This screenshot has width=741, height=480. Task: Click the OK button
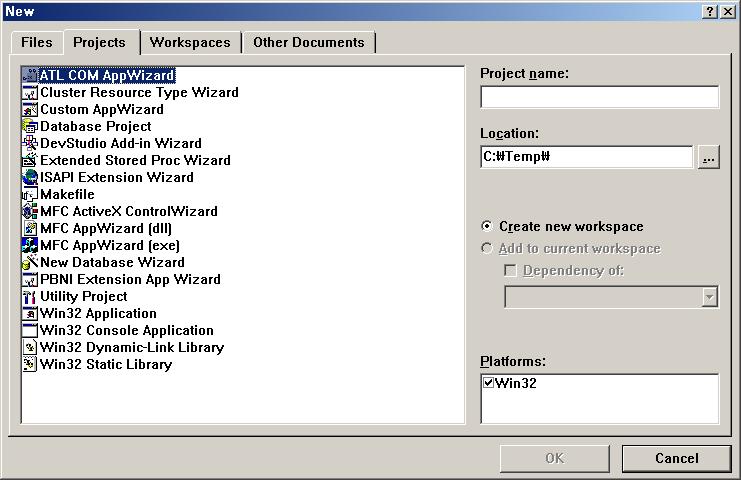coord(554,458)
